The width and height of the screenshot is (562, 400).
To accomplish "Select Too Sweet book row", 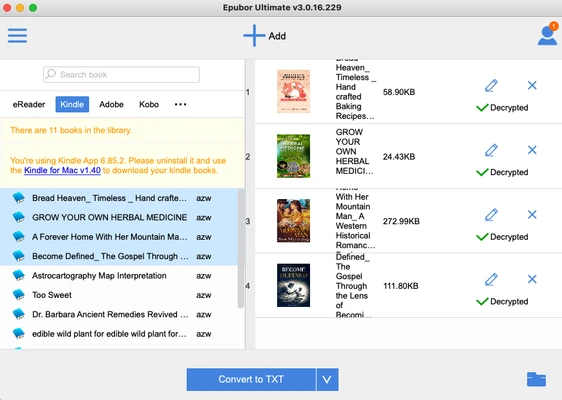I will [x=119, y=295].
